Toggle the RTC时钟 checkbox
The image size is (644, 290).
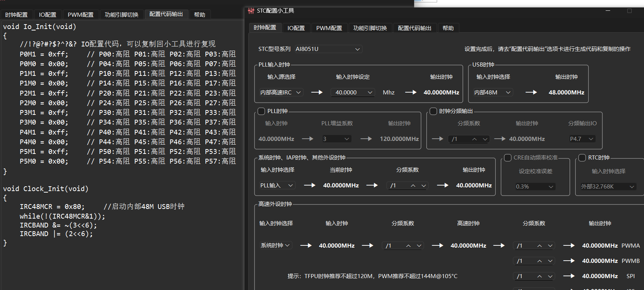582,158
